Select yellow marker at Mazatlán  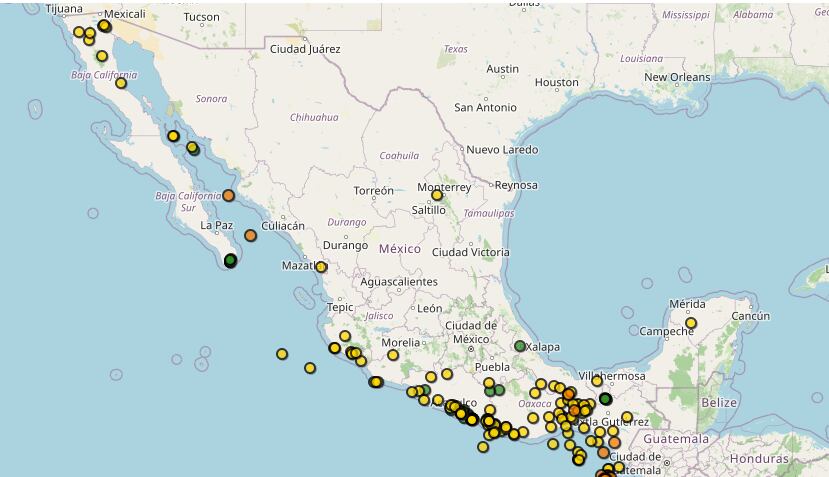coord(321,267)
